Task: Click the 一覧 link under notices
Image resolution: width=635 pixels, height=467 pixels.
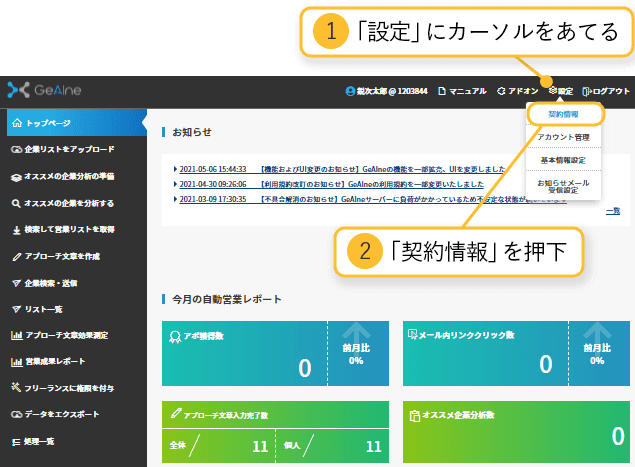Action: coord(613,211)
